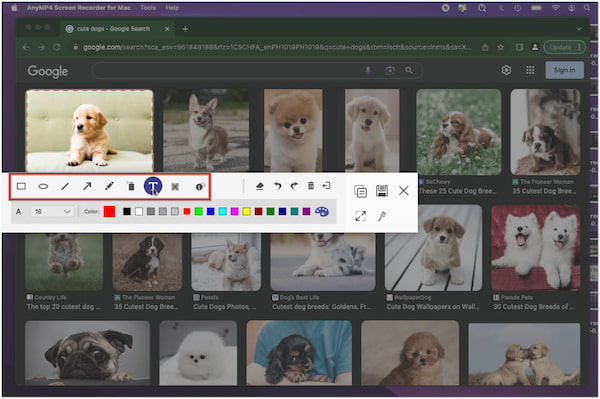Screen dimensions: 600x399
Task: Select the Mosaic blur tool
Action: [x=175, y=186]
